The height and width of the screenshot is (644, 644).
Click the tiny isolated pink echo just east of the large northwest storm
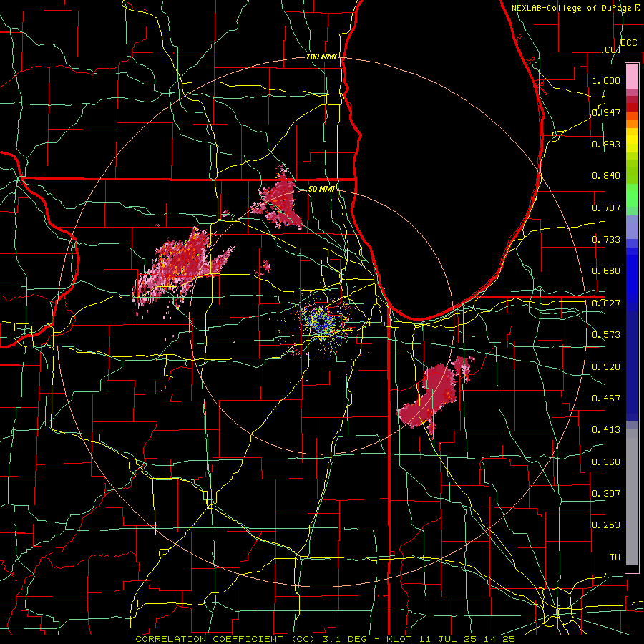click(x=265, y=268)
